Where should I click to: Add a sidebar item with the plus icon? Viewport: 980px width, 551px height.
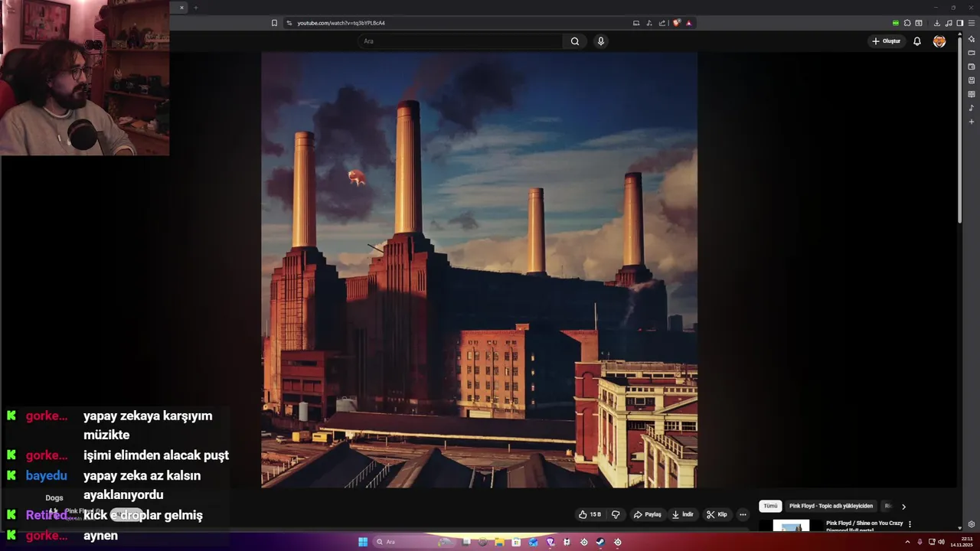[x=972, y=122]
